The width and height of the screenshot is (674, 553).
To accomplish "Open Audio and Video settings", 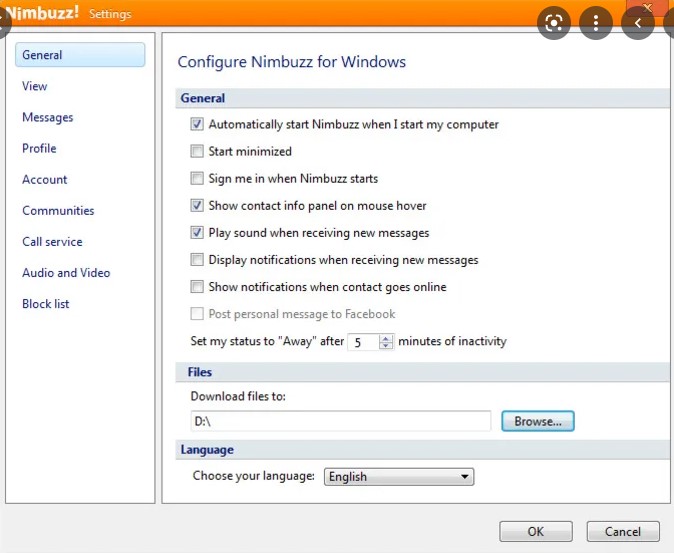I will tap(66, 272).
